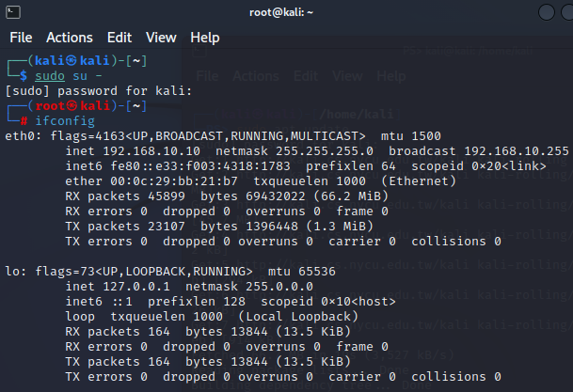Click 'TX packets 23107' text
The height and width of the screenshot is (392, 573).
[125, 227]
